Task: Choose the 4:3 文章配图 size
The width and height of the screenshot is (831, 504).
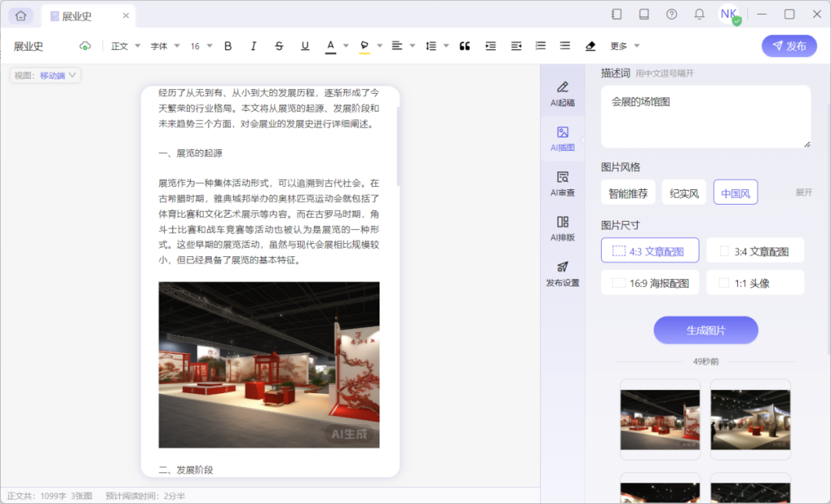Action: (649, 251)
